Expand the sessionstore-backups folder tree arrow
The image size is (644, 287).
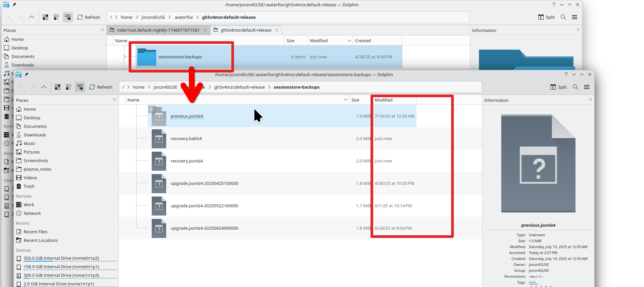(x=124, y=57)
